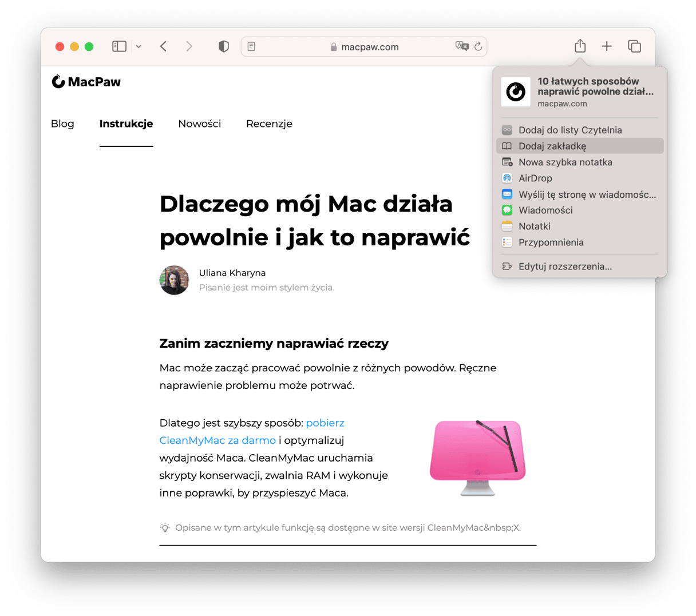Click the padlock icon beside macpaw.com
The image size is (696, 616).
click(x=334, y=47)
